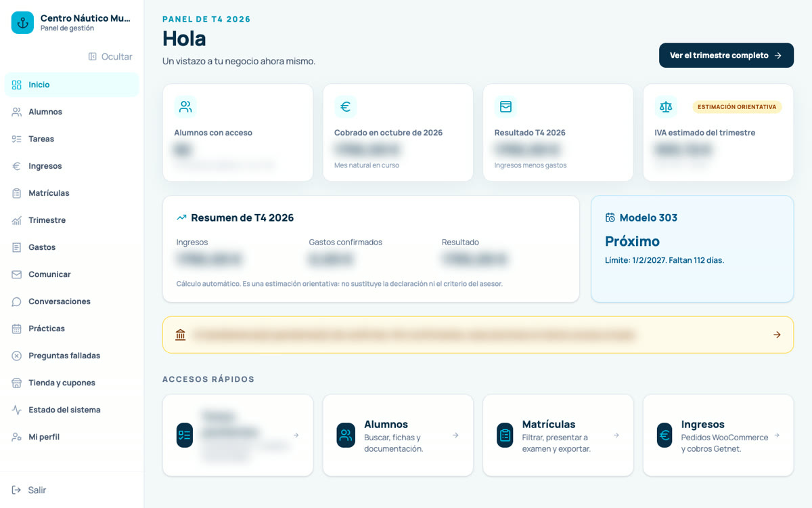812x508 pixels.
Task: Click the Alumnos con acceso label
Action: [x=213, y=133]
